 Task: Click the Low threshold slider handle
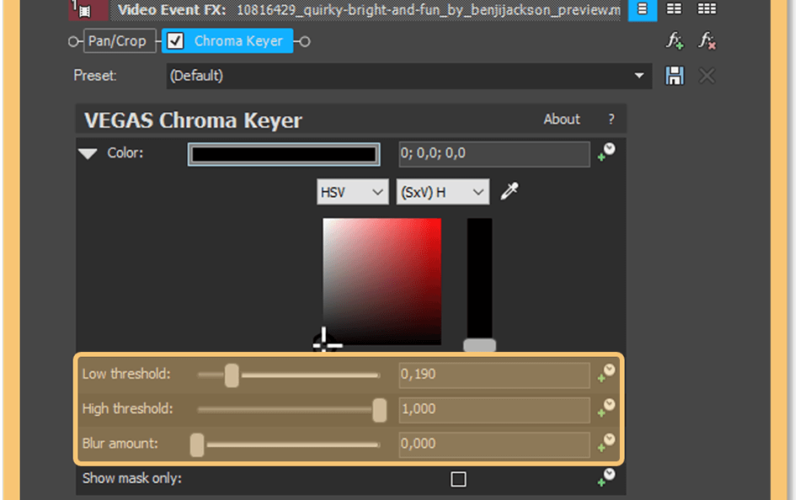coord(232,376)
